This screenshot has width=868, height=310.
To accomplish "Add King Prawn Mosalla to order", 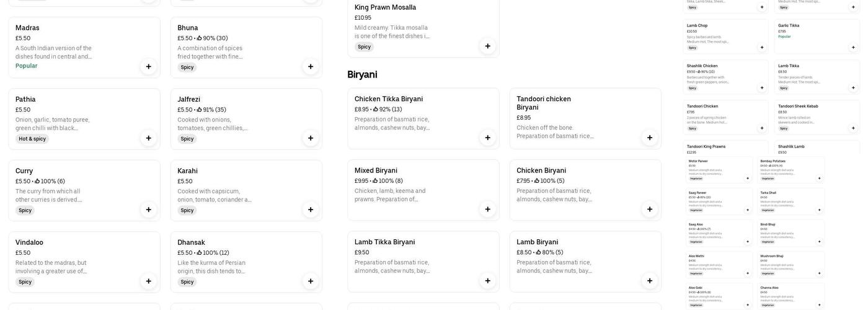I will click(x=487, y=46).
